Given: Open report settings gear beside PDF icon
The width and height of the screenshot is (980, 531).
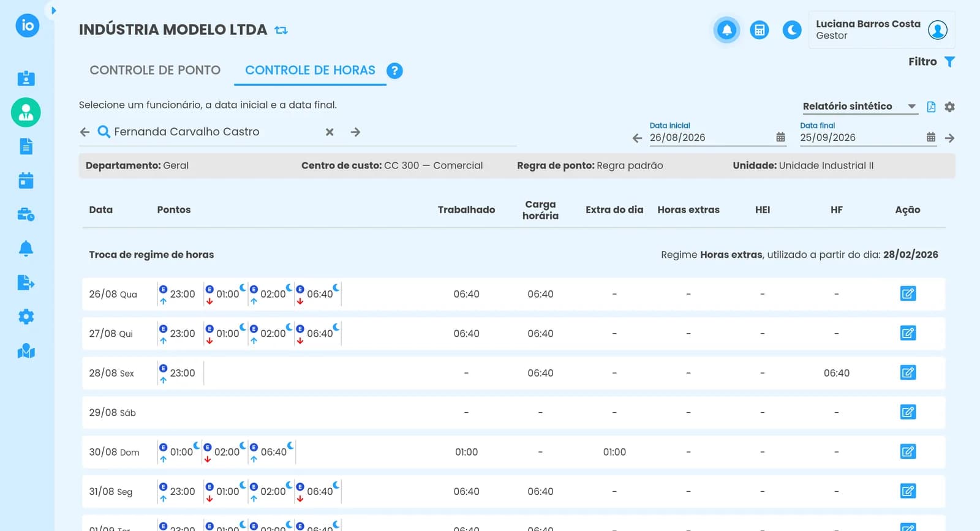Looking at the screenshot, I should 949,107.
